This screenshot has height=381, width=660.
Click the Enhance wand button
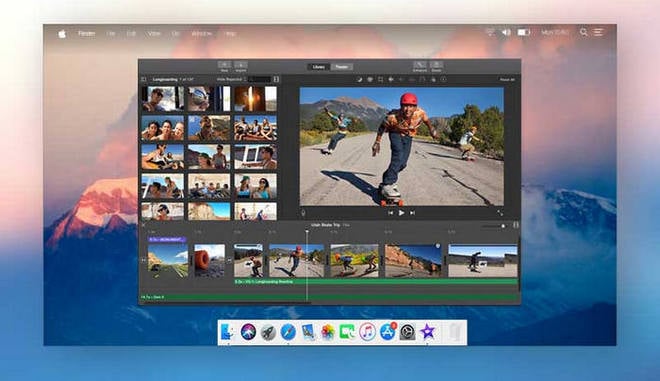[x=420, y=65]
